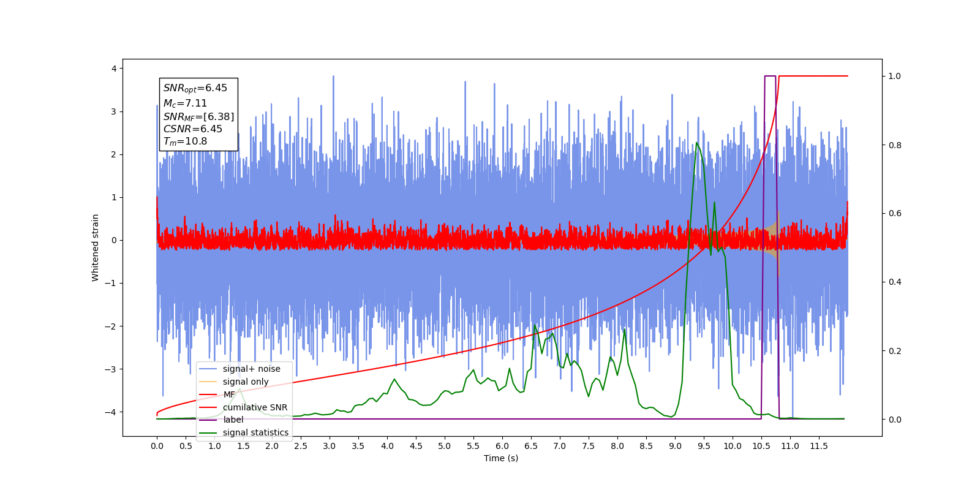This screenshot has height=490, width=980.
Task: Click the 'Time (s)' x-axis label
Action: pyautogui.click(x=501, y=458)
